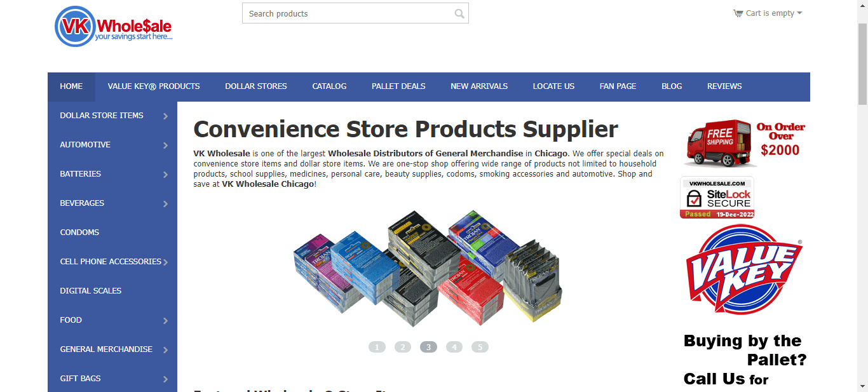Click the shopping cart icon
868x392 pixels.
[x=738, y=13]
